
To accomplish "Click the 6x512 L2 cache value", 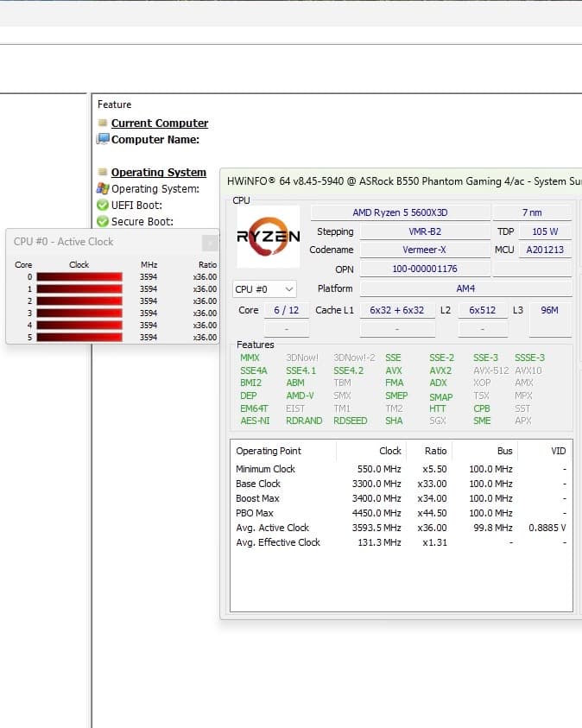I will (482, 310).
